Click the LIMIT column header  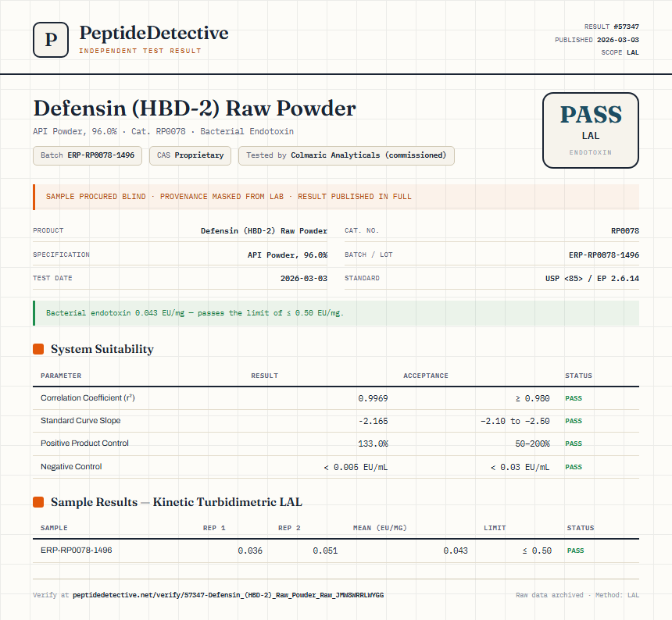pyautogui.click(x=495, y=528)
